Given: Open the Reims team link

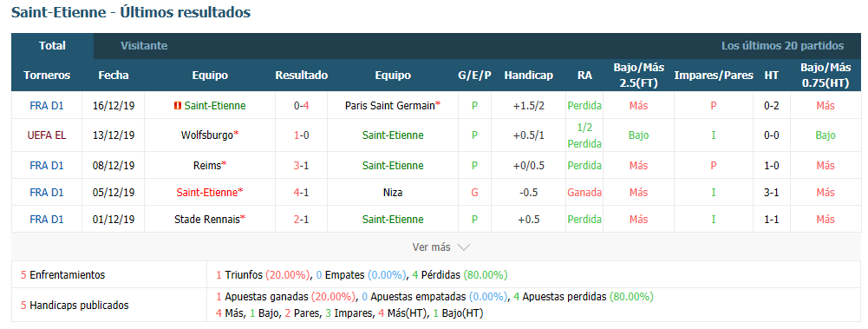Looking at the screenshot, I should click(x=210, y=165).
